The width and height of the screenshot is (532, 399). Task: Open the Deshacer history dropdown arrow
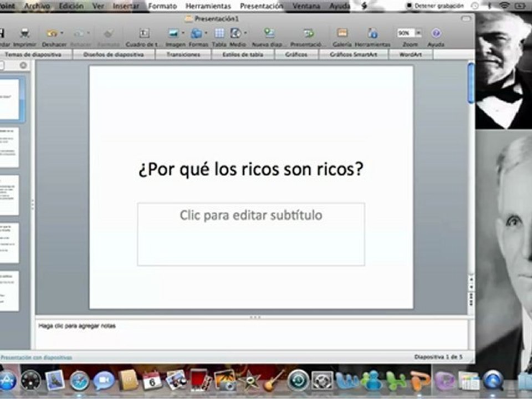(x=62, y=33)
